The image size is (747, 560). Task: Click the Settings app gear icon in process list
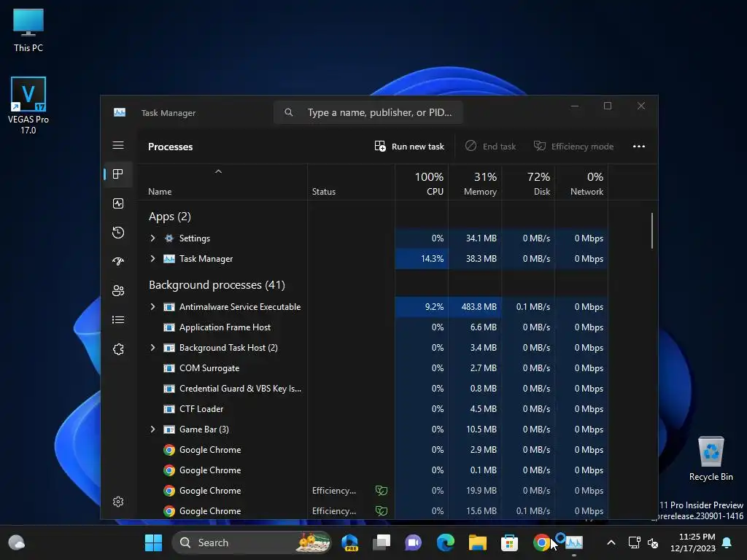[x=169, y=238]
